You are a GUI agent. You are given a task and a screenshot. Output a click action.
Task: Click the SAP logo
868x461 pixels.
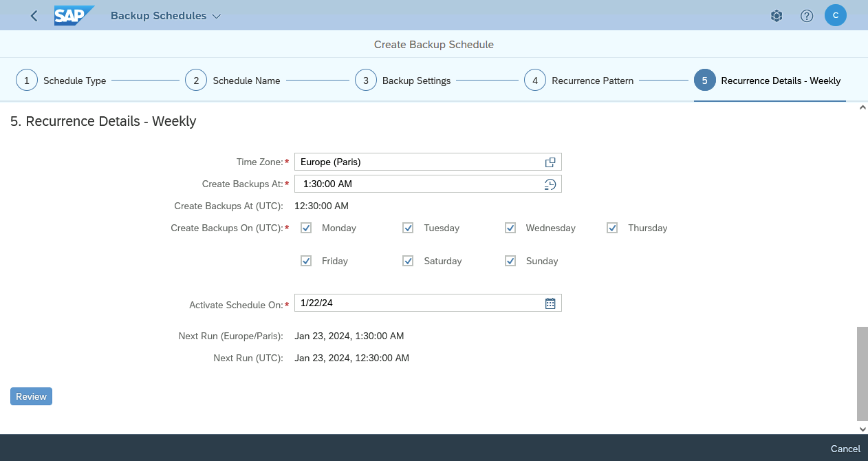[74, 15]
